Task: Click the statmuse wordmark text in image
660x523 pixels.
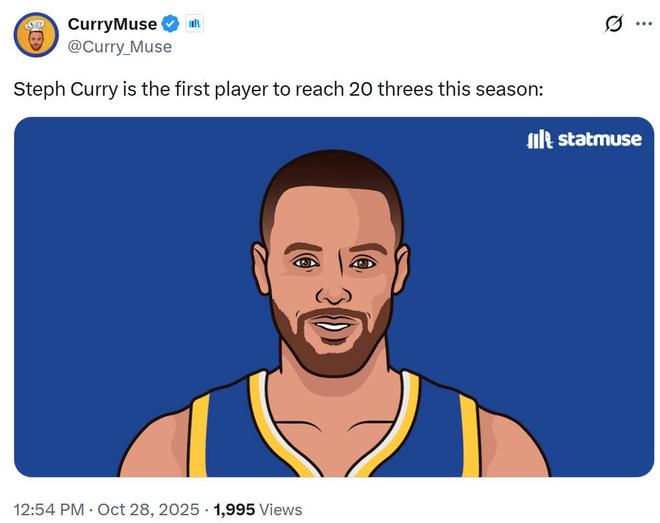Action: 599,139
